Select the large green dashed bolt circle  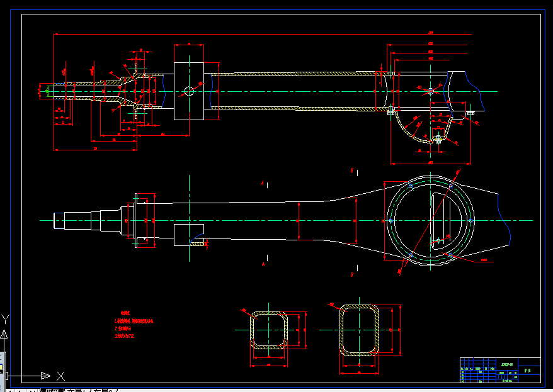(x=431, y=221)
